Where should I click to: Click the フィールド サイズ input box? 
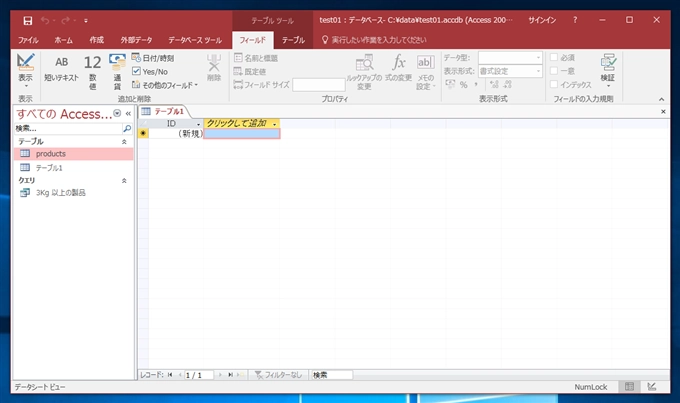pos(319,85)
